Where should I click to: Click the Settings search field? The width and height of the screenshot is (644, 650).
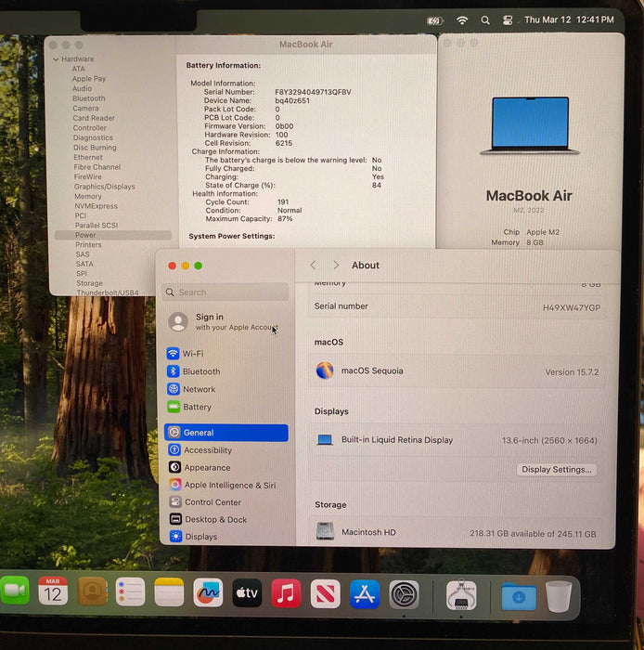(225, 292)
